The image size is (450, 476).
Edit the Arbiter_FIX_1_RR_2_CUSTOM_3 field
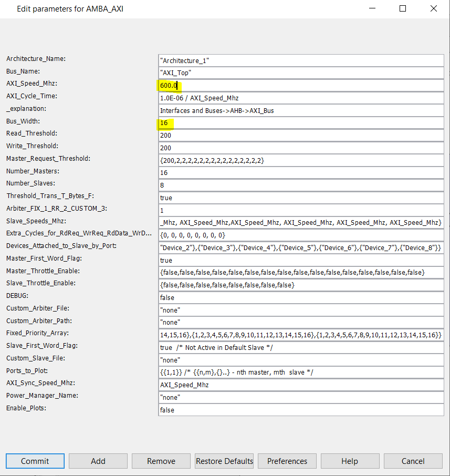(301, 210)
